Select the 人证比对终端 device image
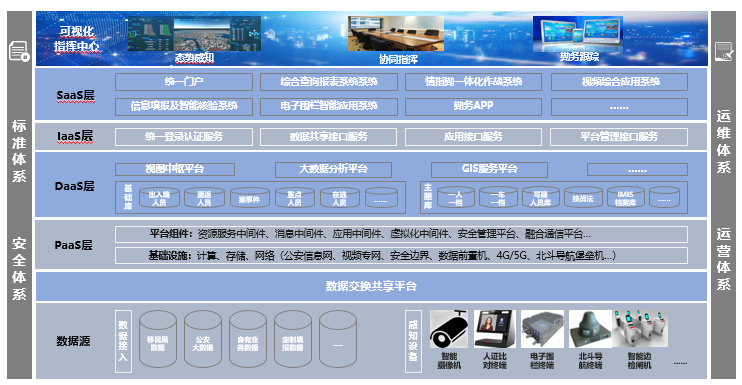Screen dimensions: 742x385 point(494,329)
